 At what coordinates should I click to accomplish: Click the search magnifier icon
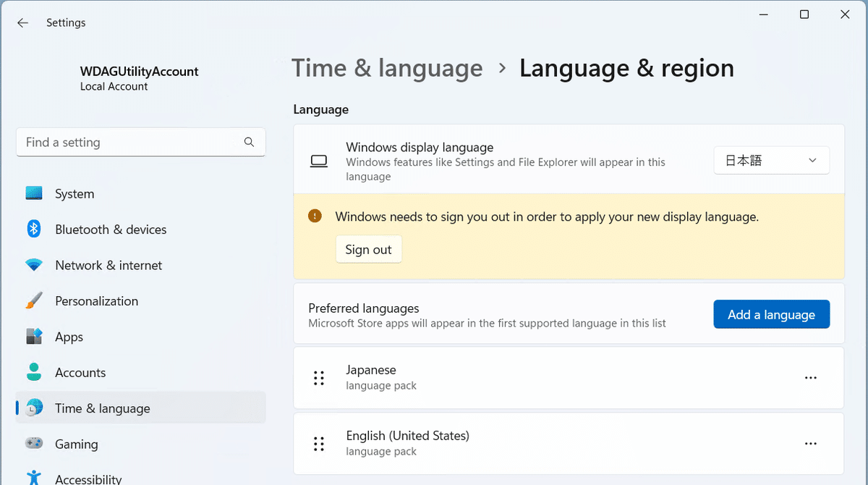249,143
